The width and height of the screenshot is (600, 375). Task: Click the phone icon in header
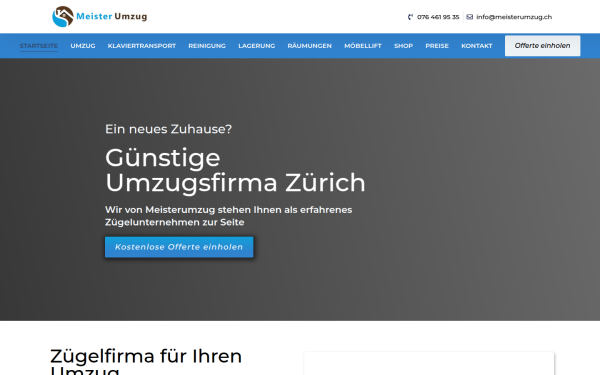point(410,17)
